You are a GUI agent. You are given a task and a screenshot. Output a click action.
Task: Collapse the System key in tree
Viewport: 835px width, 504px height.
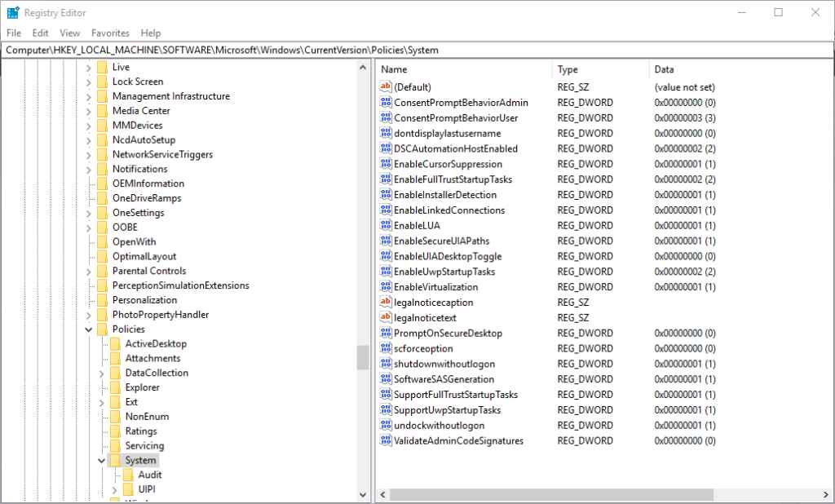(x=102, y=461)
